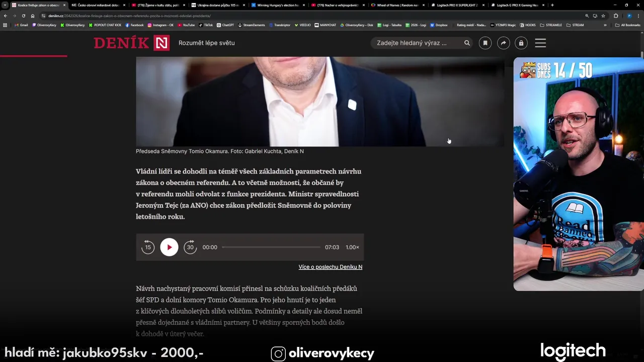The width and height of the screenshot is (644, 362).
Task: Click the denikn.cz address bar URL
Action: coord(129,16)
